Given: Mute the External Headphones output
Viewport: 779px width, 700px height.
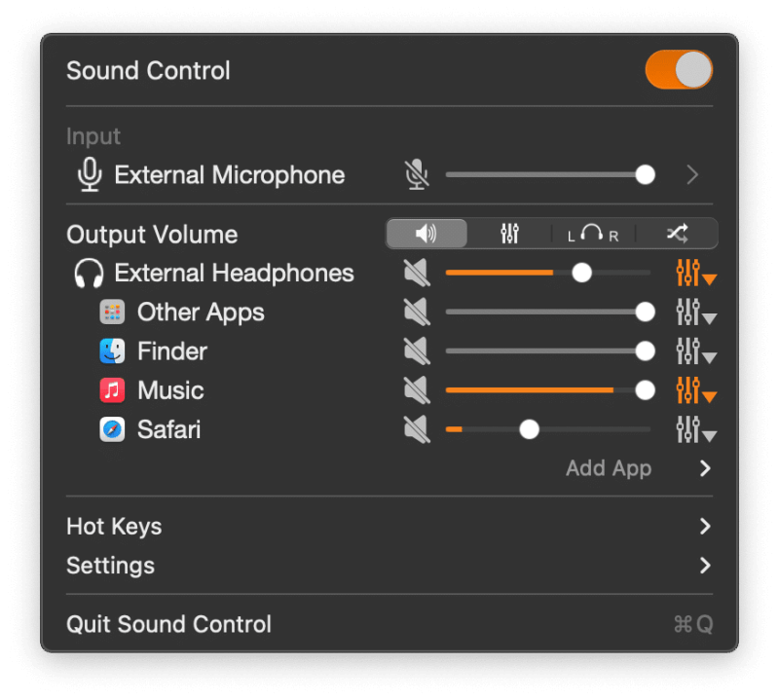Looking at the screenshot, I should pyautogui.click(x=416, y=274).
